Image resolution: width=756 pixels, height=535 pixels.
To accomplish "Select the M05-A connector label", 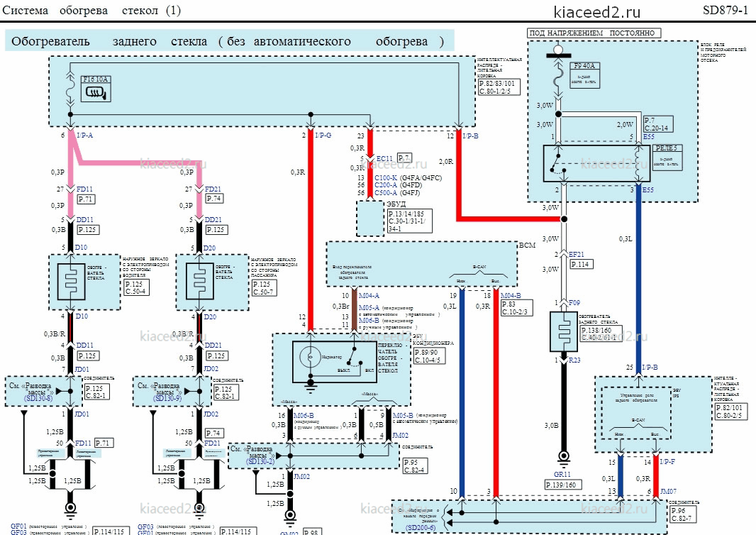I will [369, 308].
